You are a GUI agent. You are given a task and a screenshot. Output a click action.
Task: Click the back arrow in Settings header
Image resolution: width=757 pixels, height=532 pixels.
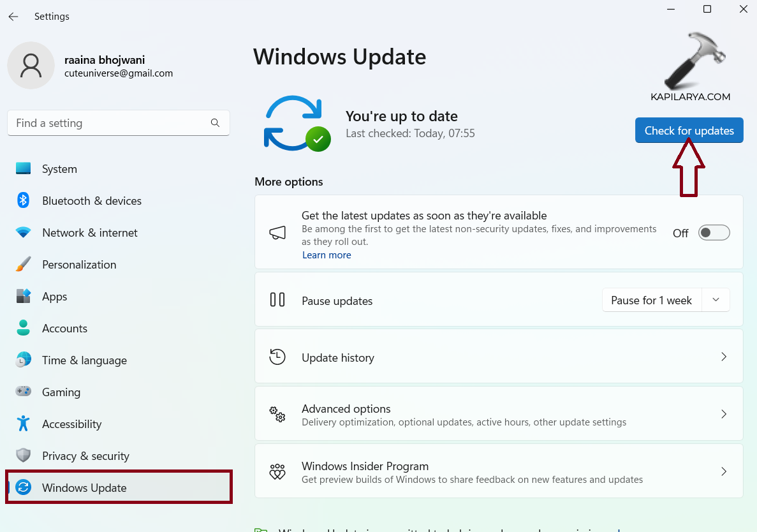[13, 17]
